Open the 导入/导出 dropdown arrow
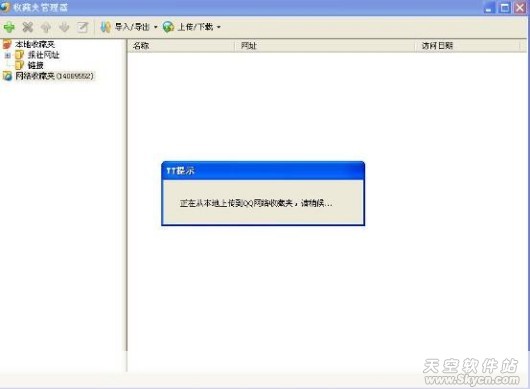The height and width of the screenshot is (389, 530). pos(155,27)
